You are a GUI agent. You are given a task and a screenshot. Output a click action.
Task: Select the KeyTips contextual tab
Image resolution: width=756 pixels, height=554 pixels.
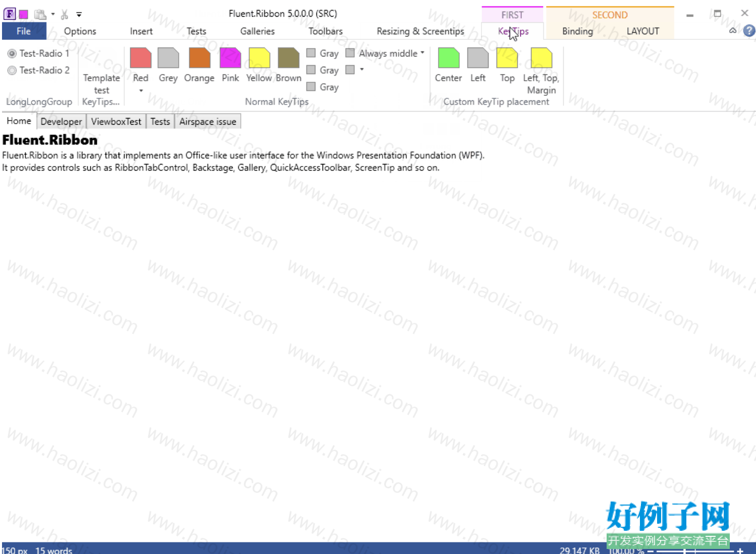pyautogui.click(x=513, y=31)
